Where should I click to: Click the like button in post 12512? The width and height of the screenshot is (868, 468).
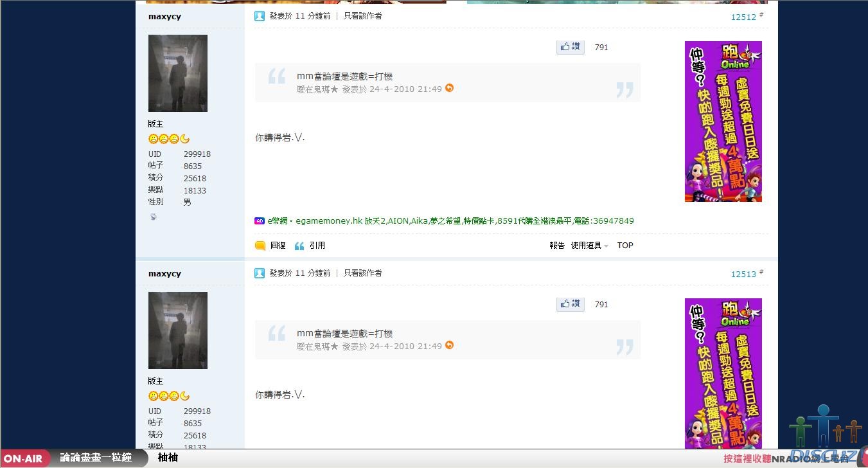(571, 47)
